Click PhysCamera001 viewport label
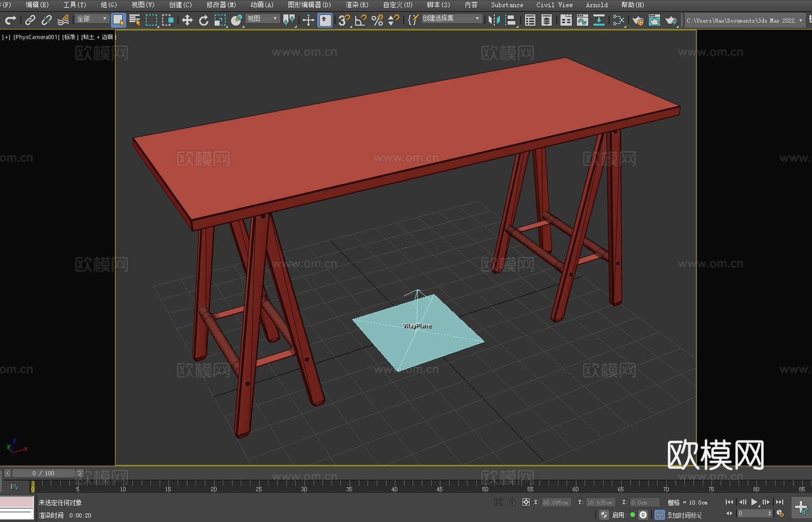812x522 pixels. [x=36, y=37]
